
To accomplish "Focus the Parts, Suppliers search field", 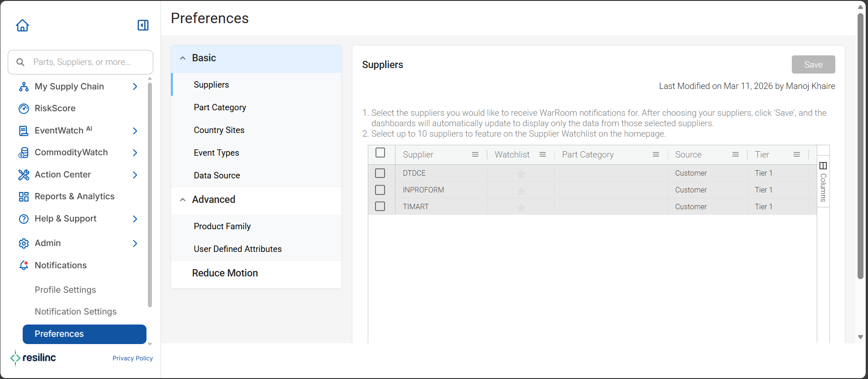I will pos(80,62).
